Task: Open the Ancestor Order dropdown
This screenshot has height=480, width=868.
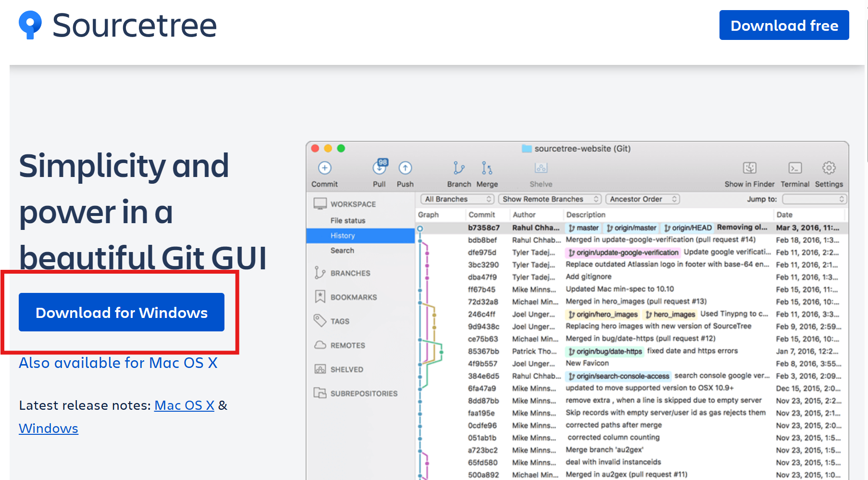Action: click(643, 199)
